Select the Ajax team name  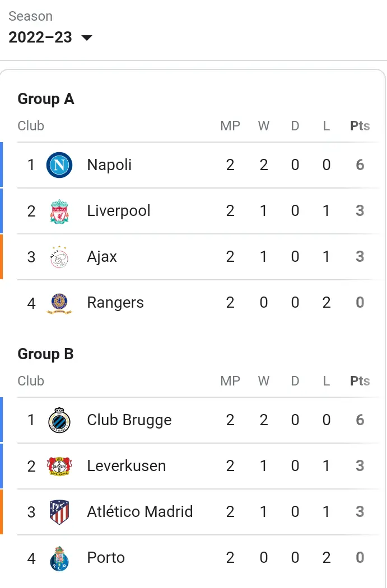102,257
